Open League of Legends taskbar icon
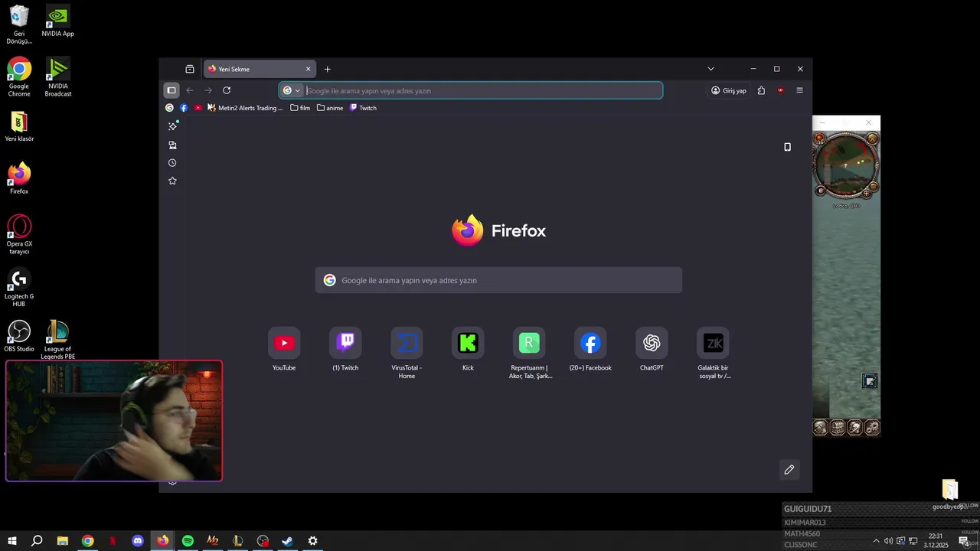The image size is (980, 551). tap(238, 541)
